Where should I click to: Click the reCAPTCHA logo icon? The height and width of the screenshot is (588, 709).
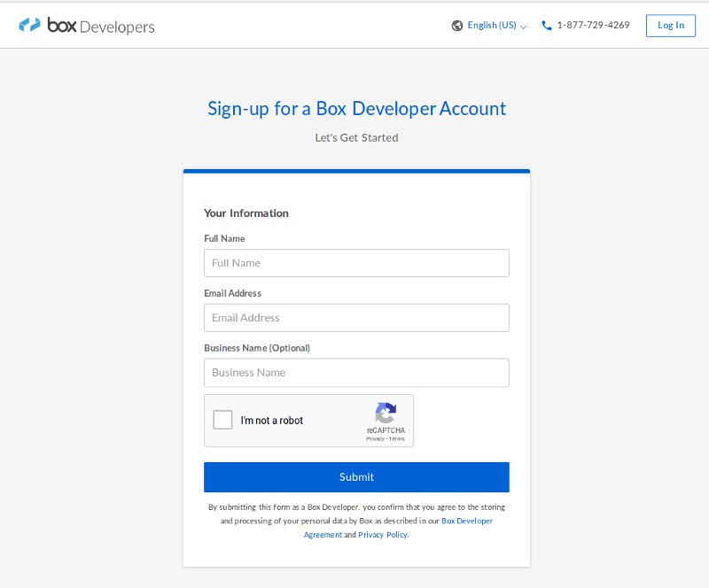point(386,413)
